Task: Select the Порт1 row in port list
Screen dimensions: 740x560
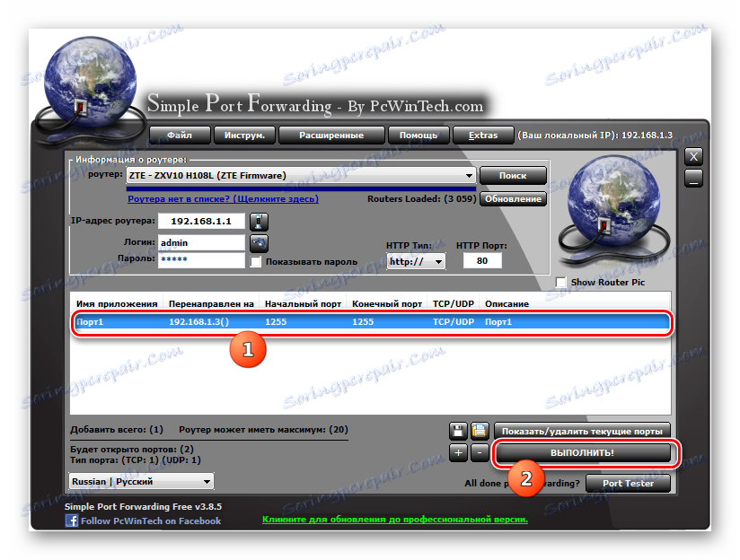Action: click(372, 322)
